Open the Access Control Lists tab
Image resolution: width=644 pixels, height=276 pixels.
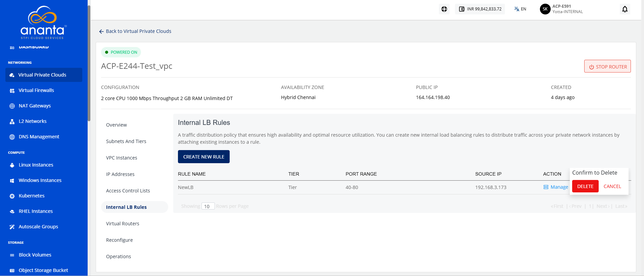128,191
